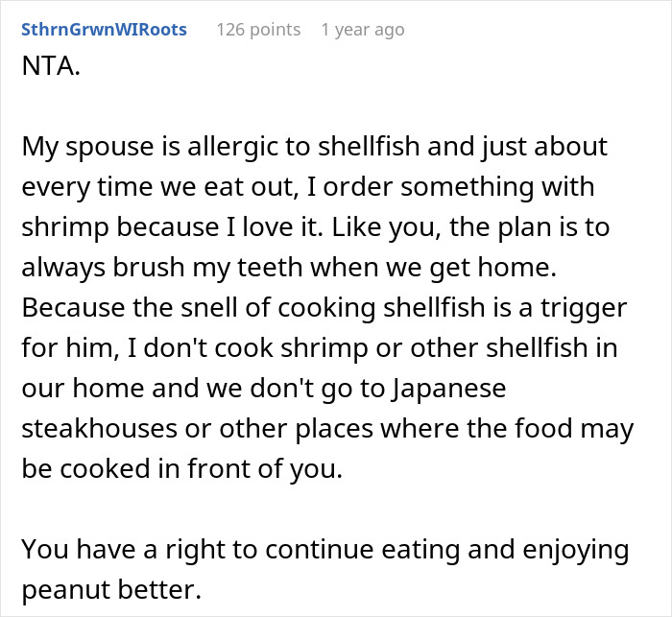
Task: Click the line starting 'steakhouses or other places'
Action: pos(327,429)
